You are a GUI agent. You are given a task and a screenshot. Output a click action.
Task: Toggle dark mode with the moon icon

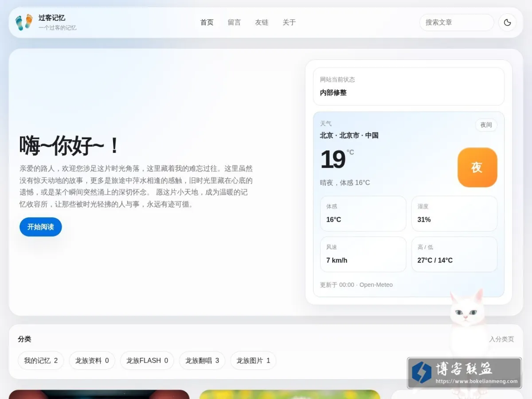[x=508, y=22]
